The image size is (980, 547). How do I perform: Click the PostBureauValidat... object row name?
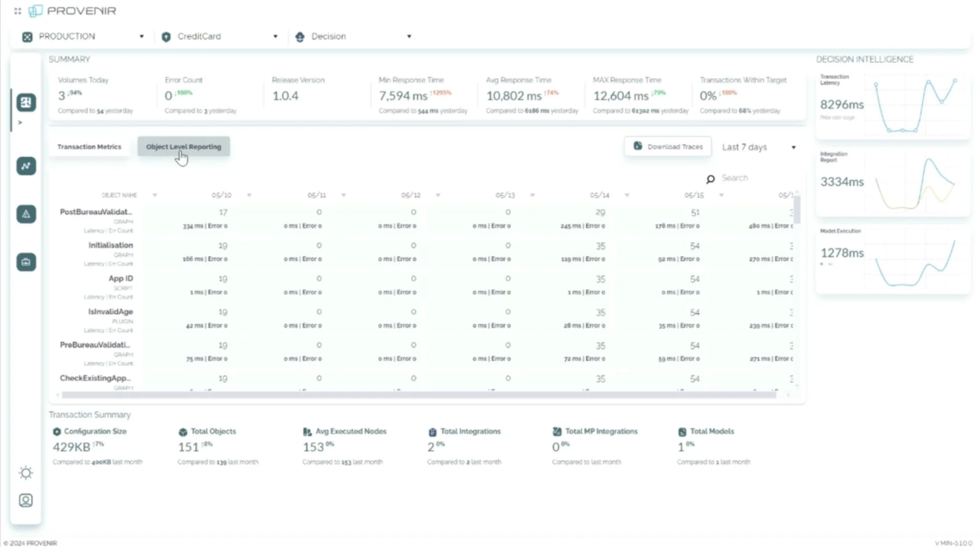(x=96, y=212)
